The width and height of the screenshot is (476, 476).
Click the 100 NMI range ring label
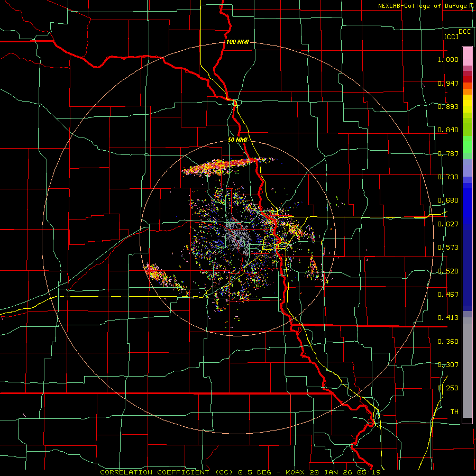237,42
